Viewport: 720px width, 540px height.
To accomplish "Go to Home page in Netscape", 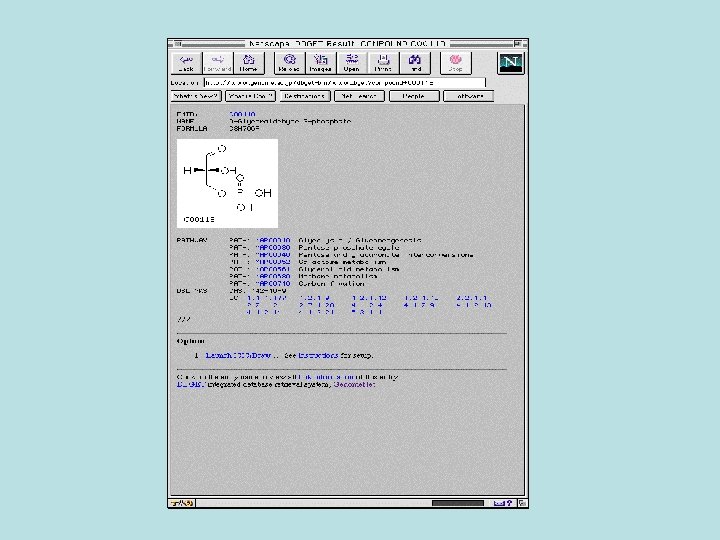I will (248, 62).
